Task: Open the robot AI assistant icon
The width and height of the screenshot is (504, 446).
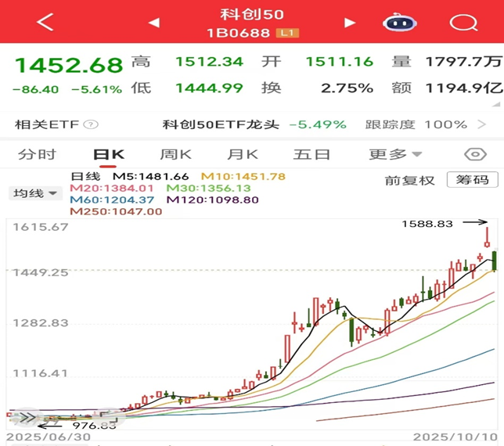Action: click(x=400, y=23)
